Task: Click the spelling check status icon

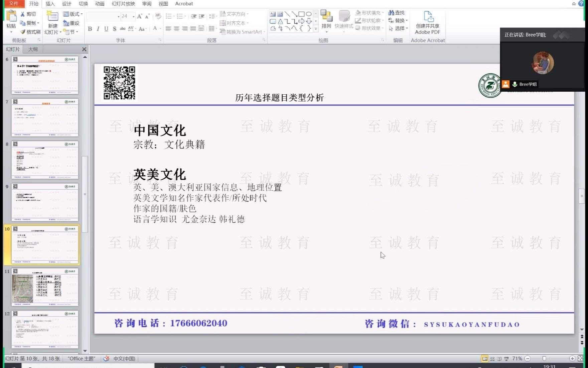Action: click(106, 359)
